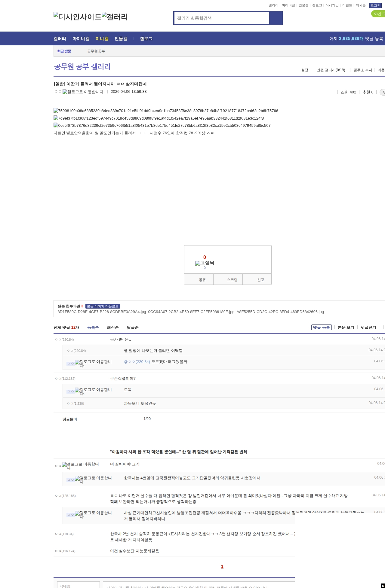Screen dimensions: 385x588
Task: Click the 닉네임 input field
Action: click(x=78, y=585)
